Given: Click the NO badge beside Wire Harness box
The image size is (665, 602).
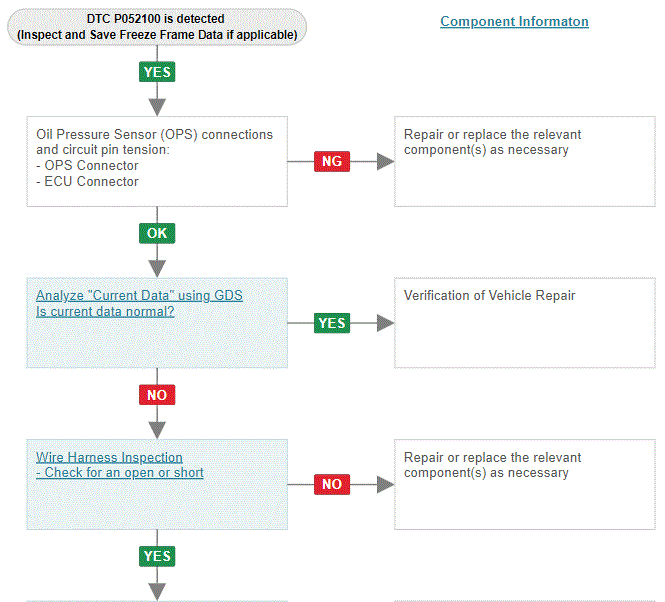Looking at the screenshot, I should click(332, 484).
